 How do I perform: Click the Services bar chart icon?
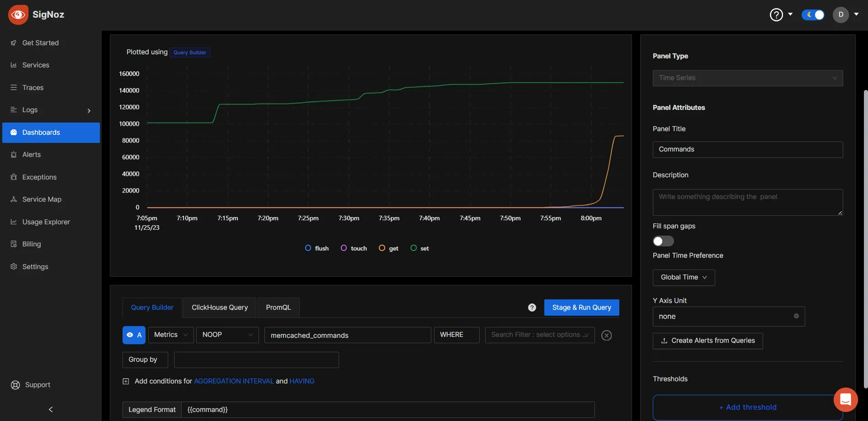[14, 65]
